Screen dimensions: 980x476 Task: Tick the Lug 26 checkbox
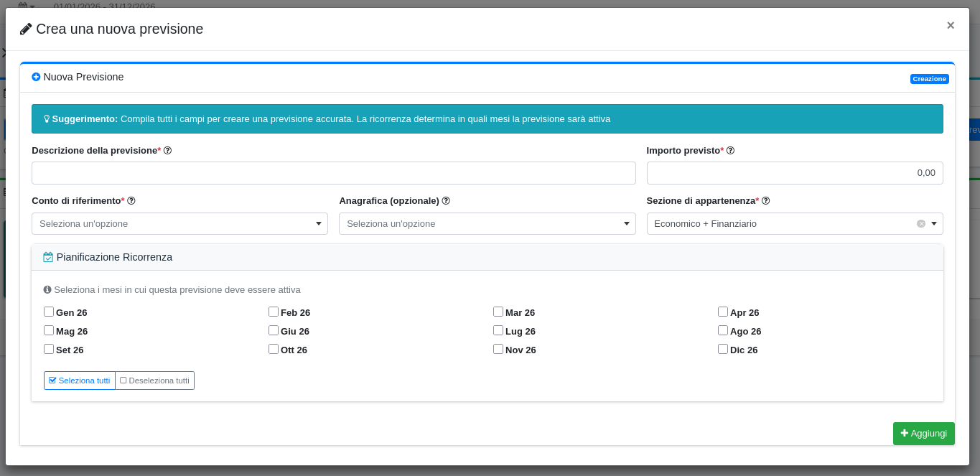[x=498, y=330]
